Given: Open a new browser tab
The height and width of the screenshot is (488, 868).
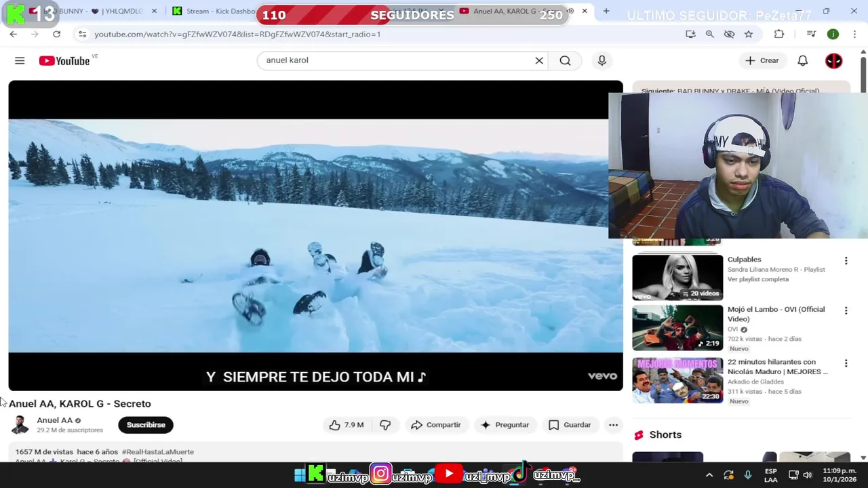Looking at the screenshot, I should [606, 11].
